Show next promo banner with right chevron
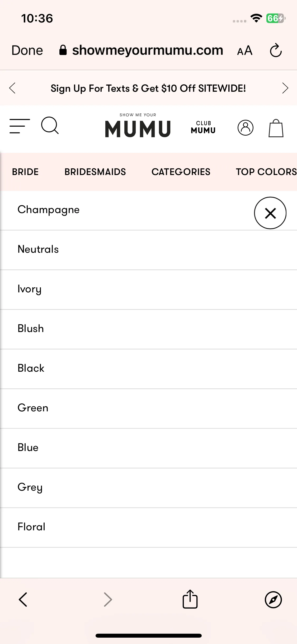 click(285, 88)
